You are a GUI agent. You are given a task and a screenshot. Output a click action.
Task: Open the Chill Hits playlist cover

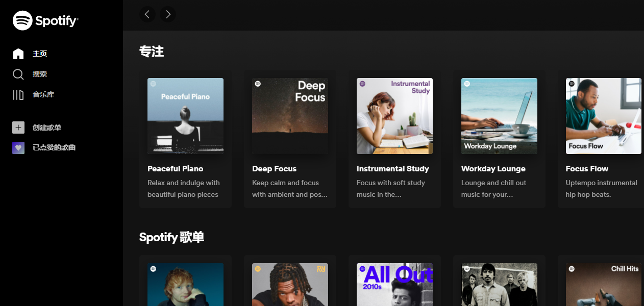click(x=604, y=285)
